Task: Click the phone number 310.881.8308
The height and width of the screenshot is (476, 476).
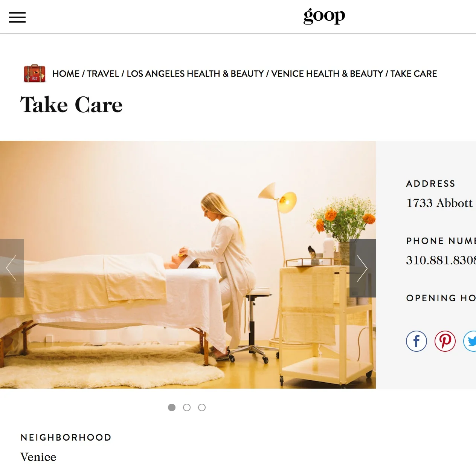Action: (441, 260)
